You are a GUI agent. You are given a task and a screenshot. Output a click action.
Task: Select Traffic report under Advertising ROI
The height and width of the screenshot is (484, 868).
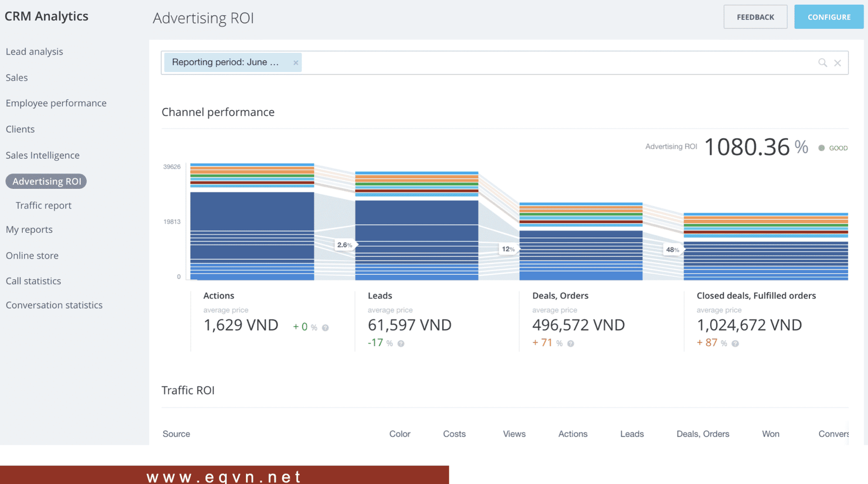tap(43, 205)
